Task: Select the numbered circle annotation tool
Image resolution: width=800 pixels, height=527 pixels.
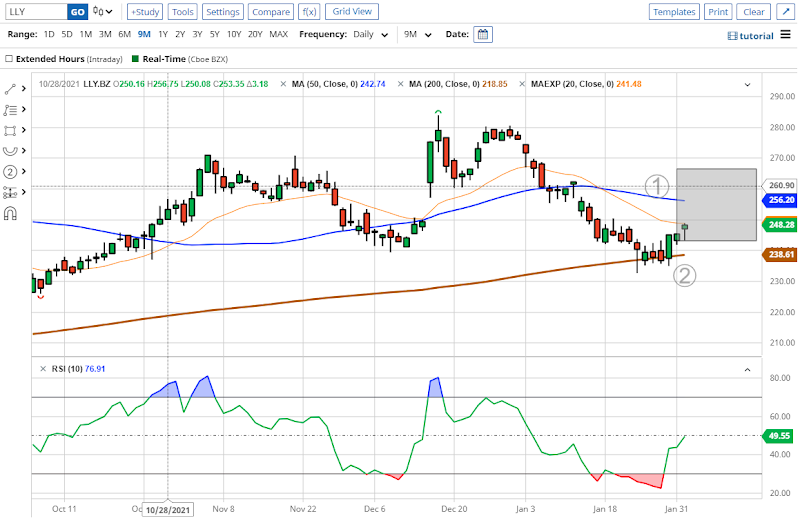Action: (11, 171)
